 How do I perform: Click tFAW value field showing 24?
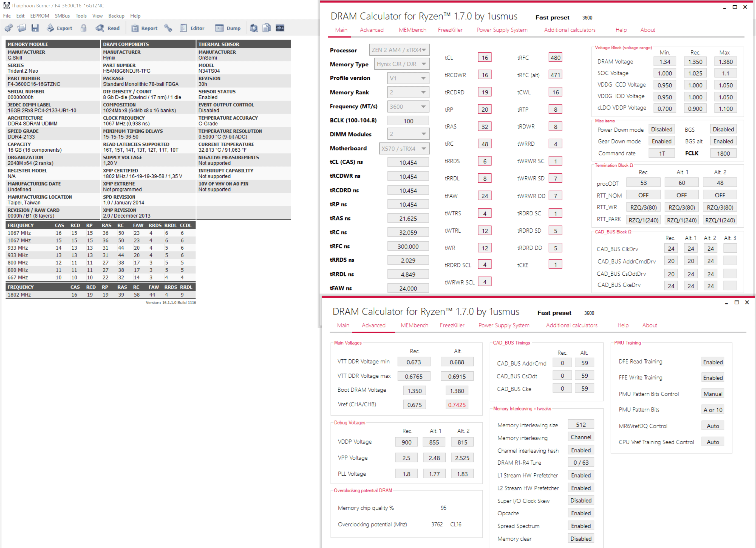click(x=485, y=196)
